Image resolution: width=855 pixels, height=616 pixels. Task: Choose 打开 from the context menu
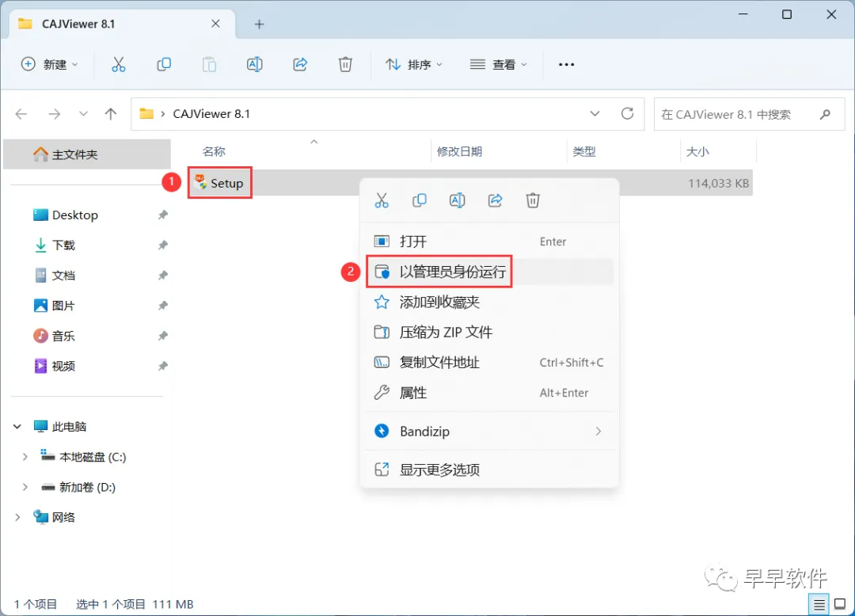[489, 241]
